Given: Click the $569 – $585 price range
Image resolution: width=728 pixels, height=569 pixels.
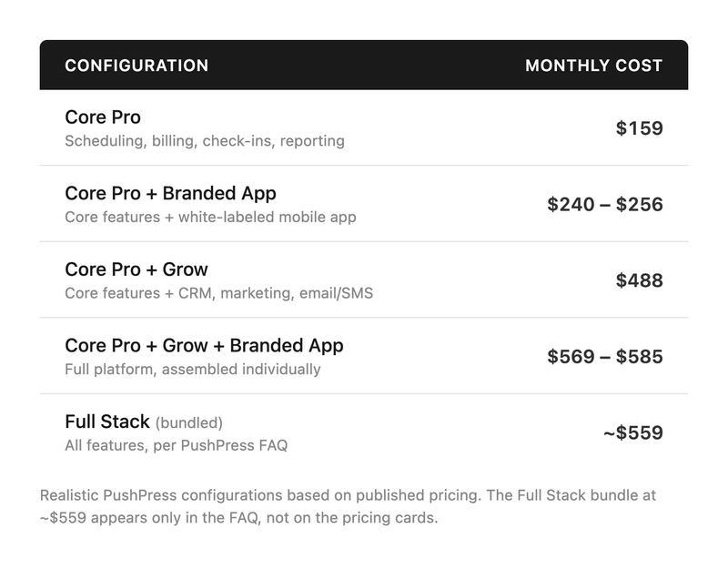Looking at the screenshot, I should click(604, 357).
